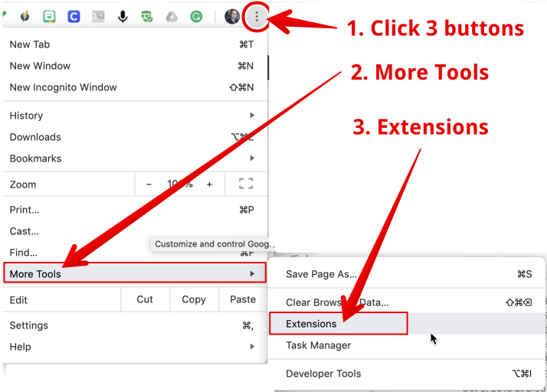Open the three-dot Chrome menu button
Screen dimensions: 547x392
click(257, 16)
